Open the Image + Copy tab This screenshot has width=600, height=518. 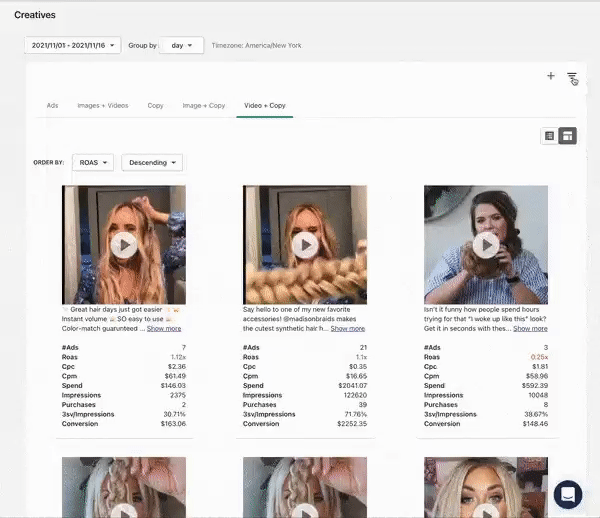(203, 105)
